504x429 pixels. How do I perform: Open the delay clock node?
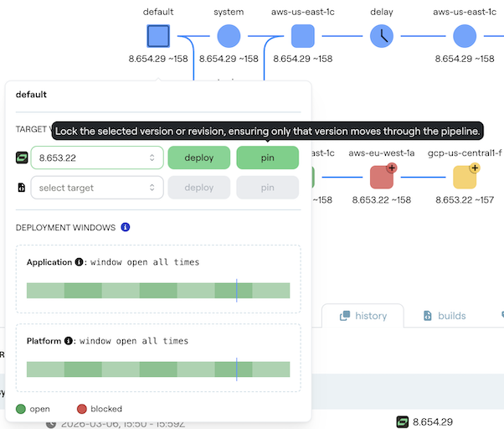(x=382, y=36)
